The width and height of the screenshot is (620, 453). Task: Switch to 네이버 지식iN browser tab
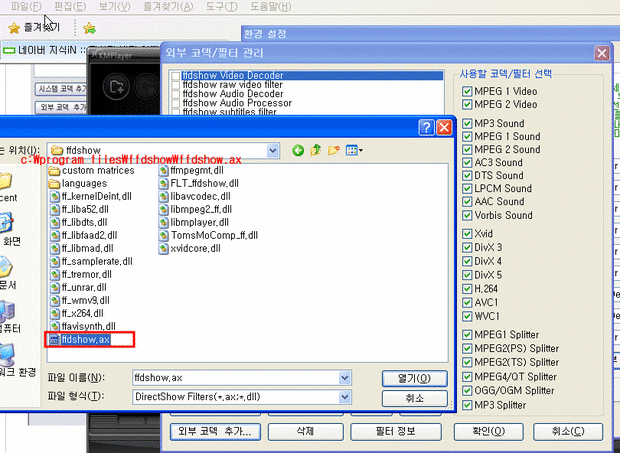(43, 50)
